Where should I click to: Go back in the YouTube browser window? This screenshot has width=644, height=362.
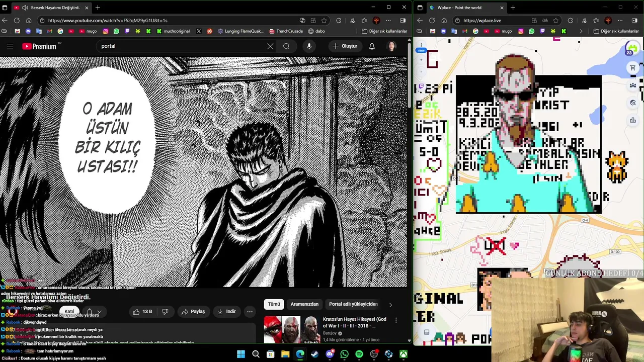pyautogui.click(x=5, y=21)
